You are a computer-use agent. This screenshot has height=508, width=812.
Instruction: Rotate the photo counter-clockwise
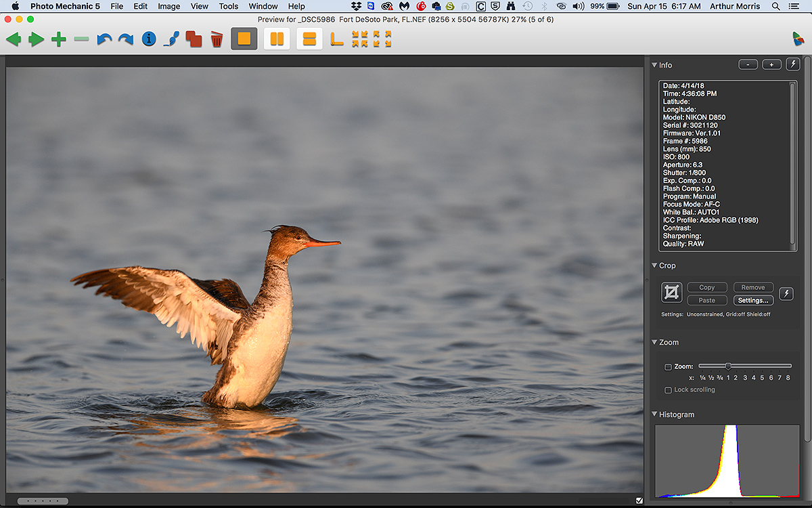click(104, 39)
